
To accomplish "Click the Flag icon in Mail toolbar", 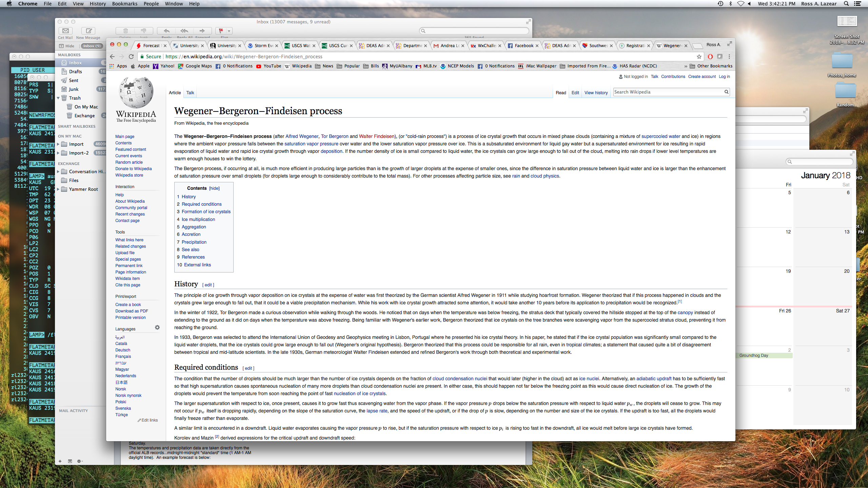I will click(221, 31).
